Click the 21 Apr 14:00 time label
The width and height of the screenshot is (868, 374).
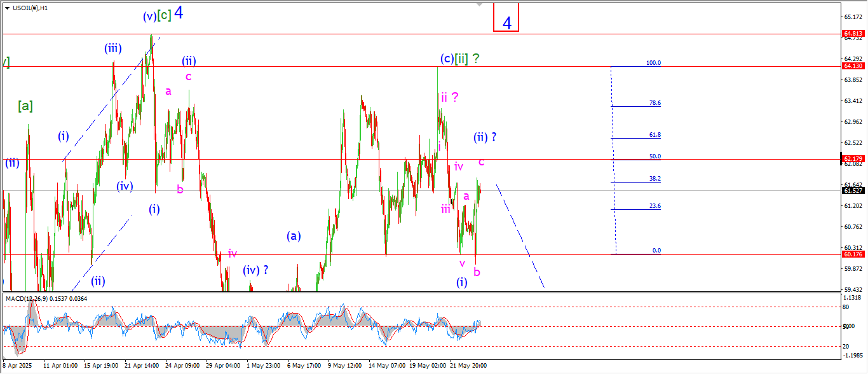click(143, 366)
